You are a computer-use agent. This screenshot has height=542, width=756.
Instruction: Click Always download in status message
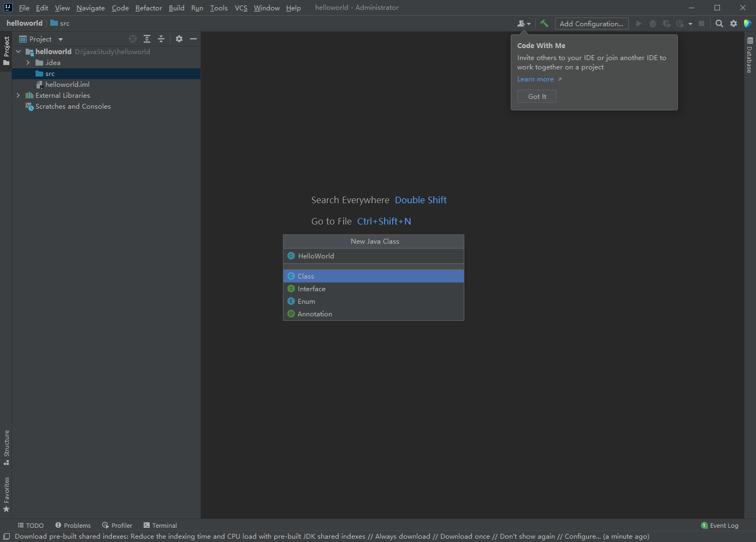pos(403,537)
